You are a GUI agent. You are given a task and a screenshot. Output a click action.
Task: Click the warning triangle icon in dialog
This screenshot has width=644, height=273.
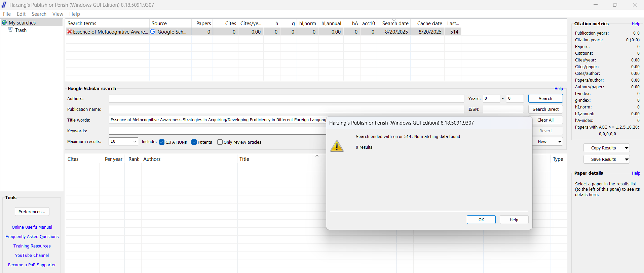(x=337, y=146)
